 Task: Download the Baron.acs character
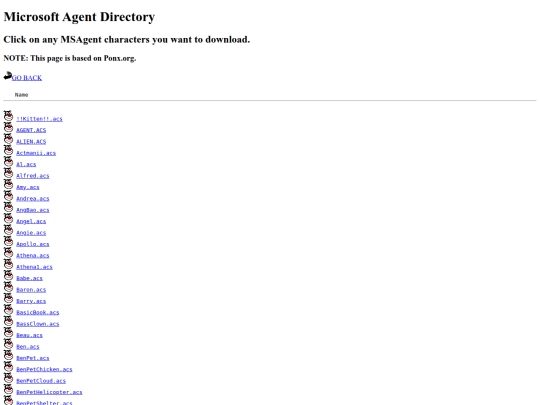31,290
